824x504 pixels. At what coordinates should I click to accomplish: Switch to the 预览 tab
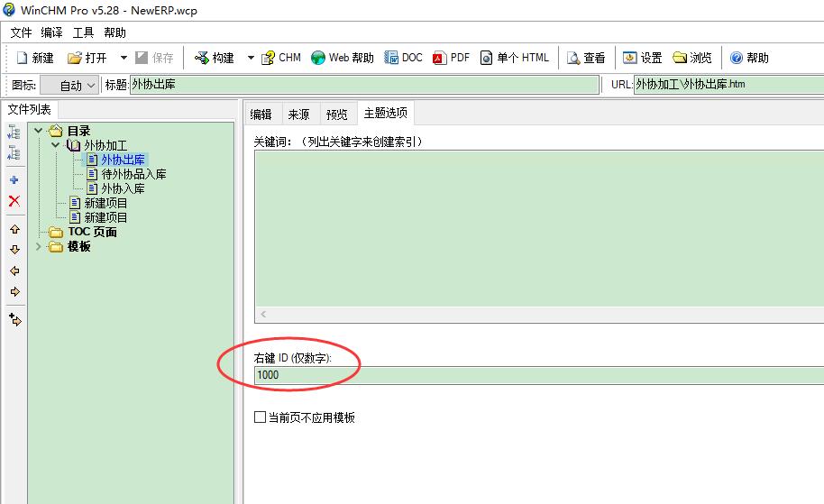point(337,114)
